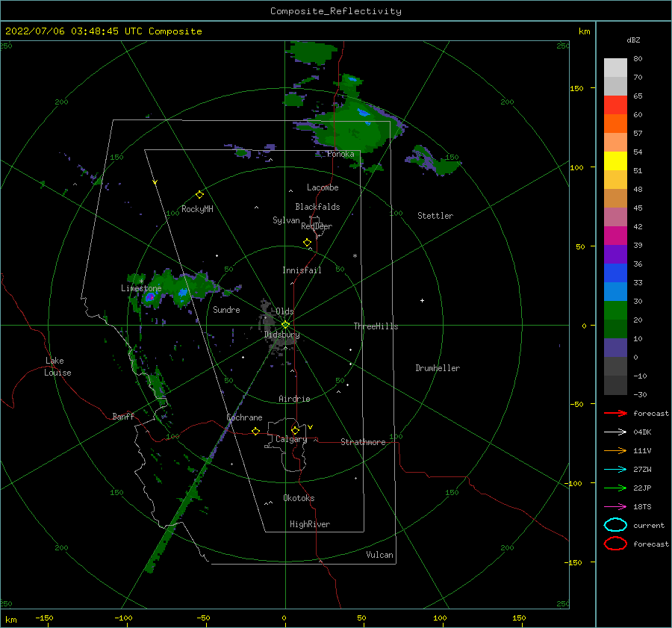Click the red swatch between 65 and 60 dBZ
Screen dimensions: 672x628
point(615,105)
